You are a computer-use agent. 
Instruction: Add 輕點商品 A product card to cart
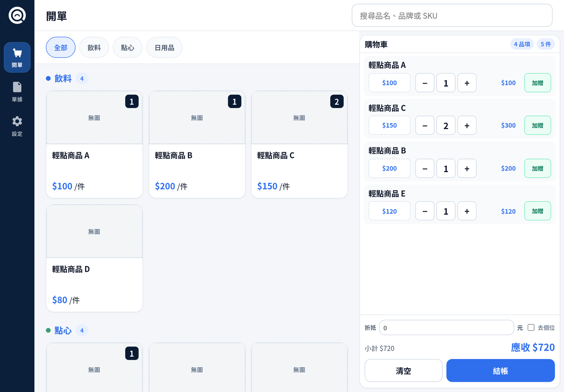pos(94,145)
